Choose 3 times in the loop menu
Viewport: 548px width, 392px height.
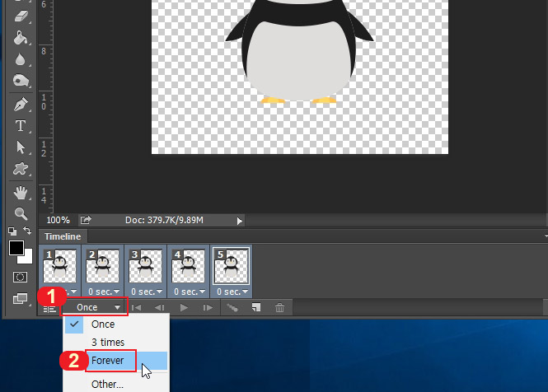click(116, 342)
